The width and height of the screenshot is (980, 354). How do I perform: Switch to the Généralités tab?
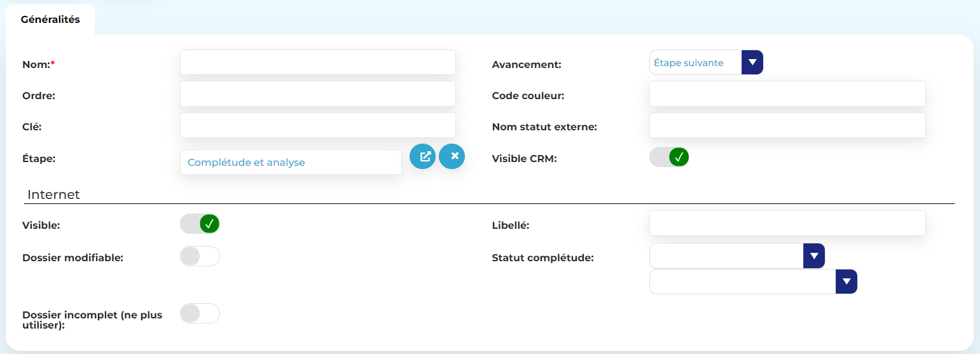50,20
